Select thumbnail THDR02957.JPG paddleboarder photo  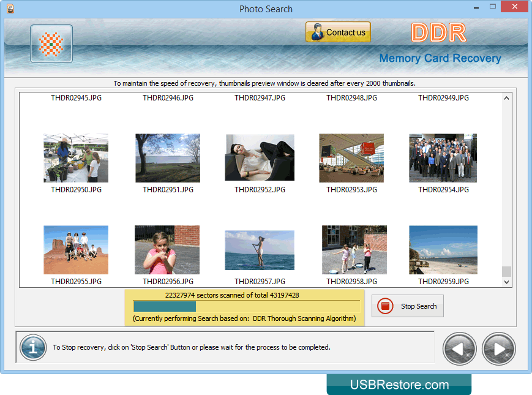coord(260,250)
